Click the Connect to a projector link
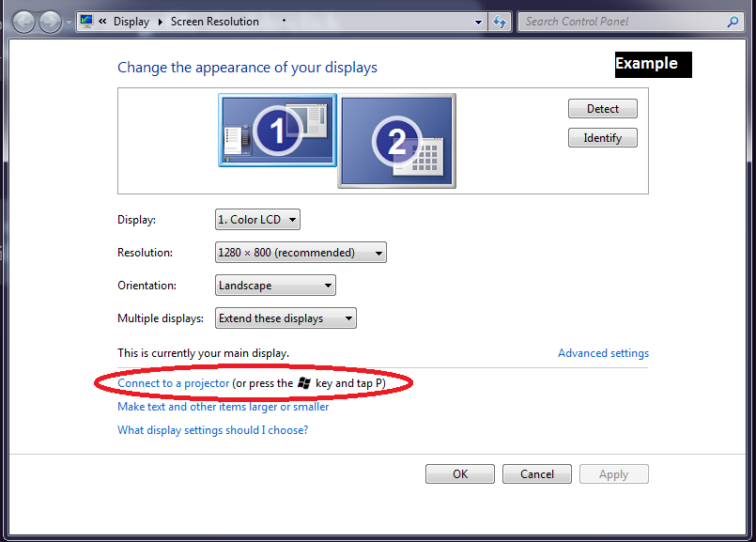The image size is (756, 542). click(173, 383)
